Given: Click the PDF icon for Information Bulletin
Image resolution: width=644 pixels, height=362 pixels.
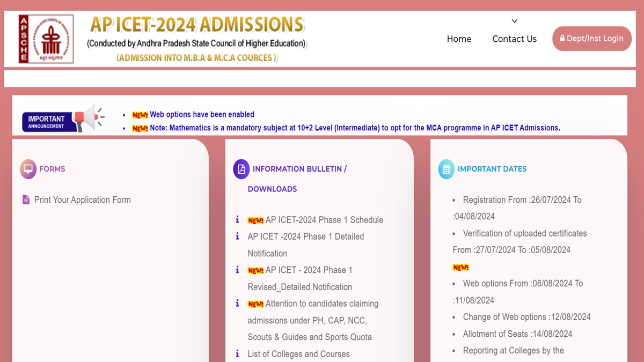Looking at the screenshot, I should tap(241, 169).
